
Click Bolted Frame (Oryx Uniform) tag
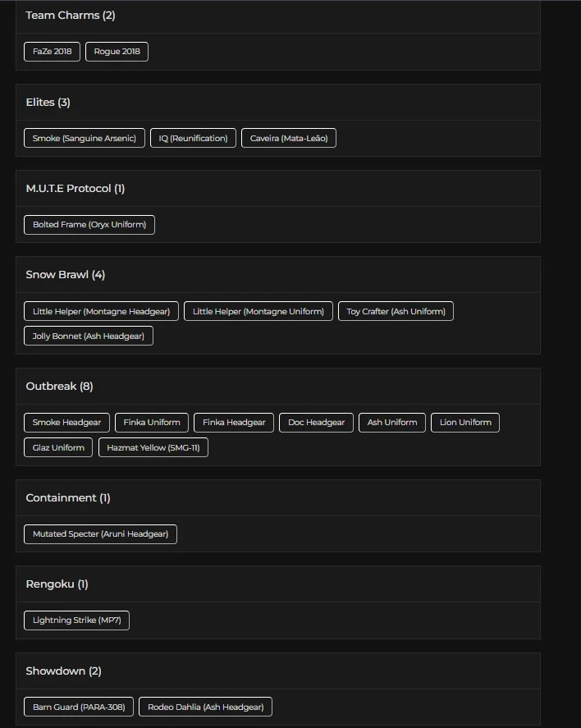tap(89, 224)
